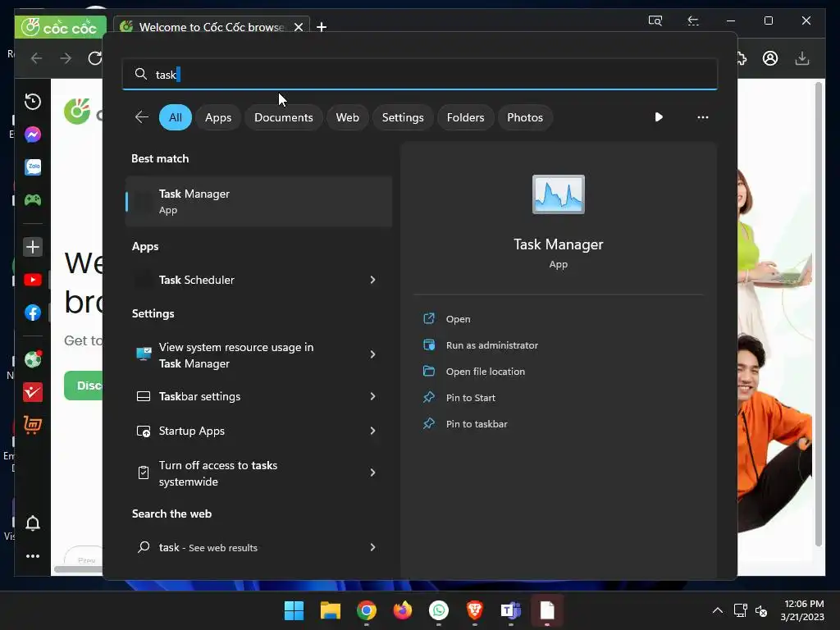Select the Photos search filter

(525, 117)
